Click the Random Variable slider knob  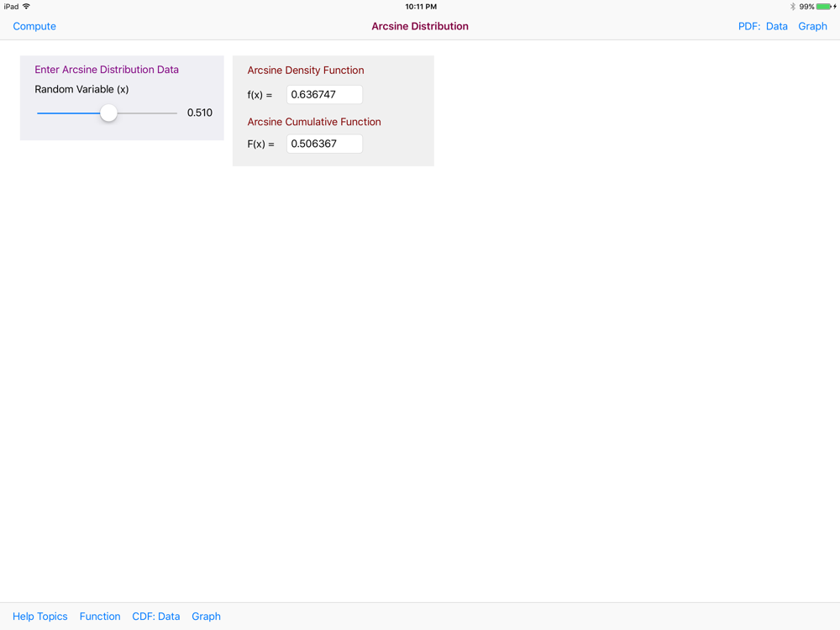point(108,113)
